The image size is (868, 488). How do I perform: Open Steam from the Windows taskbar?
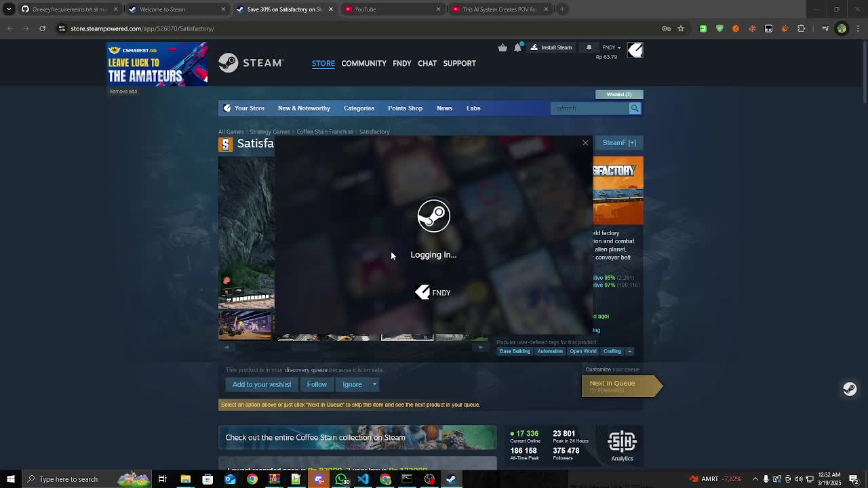pos(451,479)
